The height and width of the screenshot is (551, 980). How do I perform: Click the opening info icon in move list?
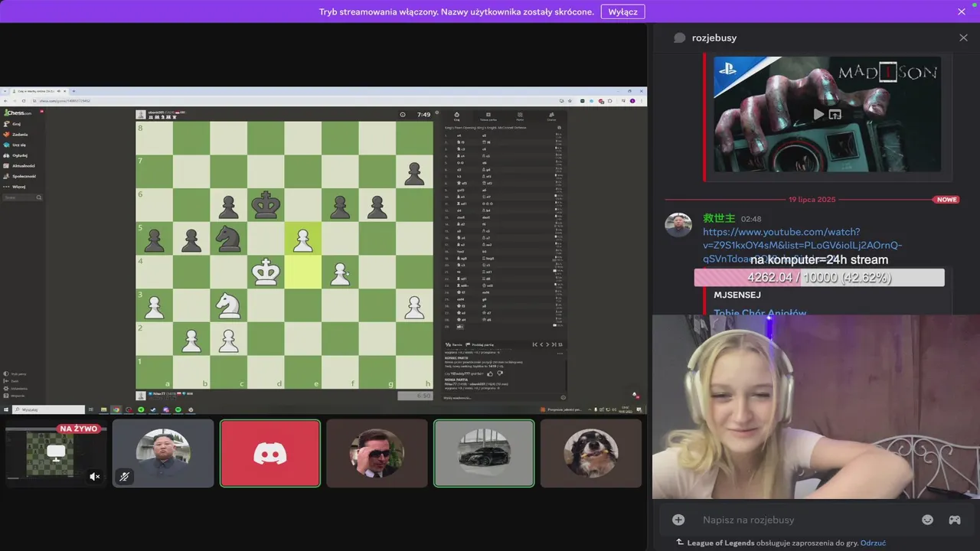(559, 127)
